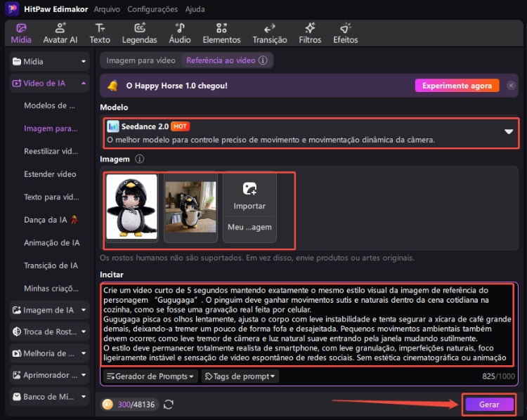The image size is (527, 420).
Task: Open the Seedance 2.0 model dropdown
Action: (311, 133)
